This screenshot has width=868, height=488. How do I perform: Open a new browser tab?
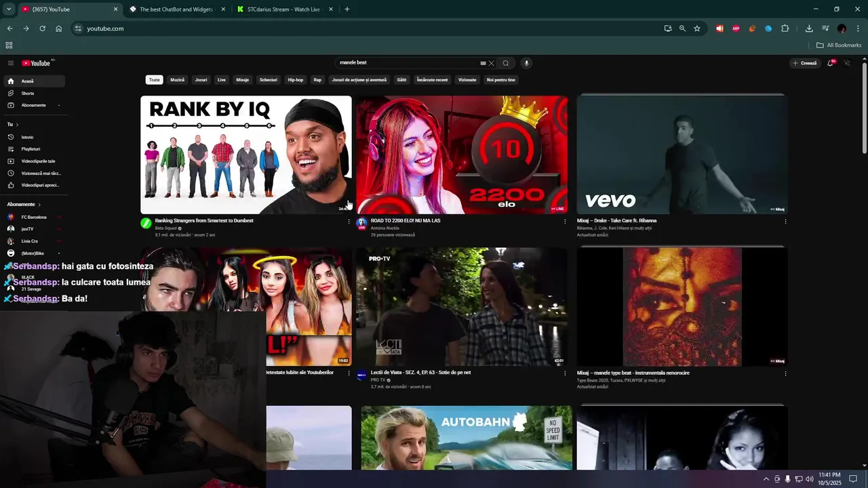tap(347, 9)
